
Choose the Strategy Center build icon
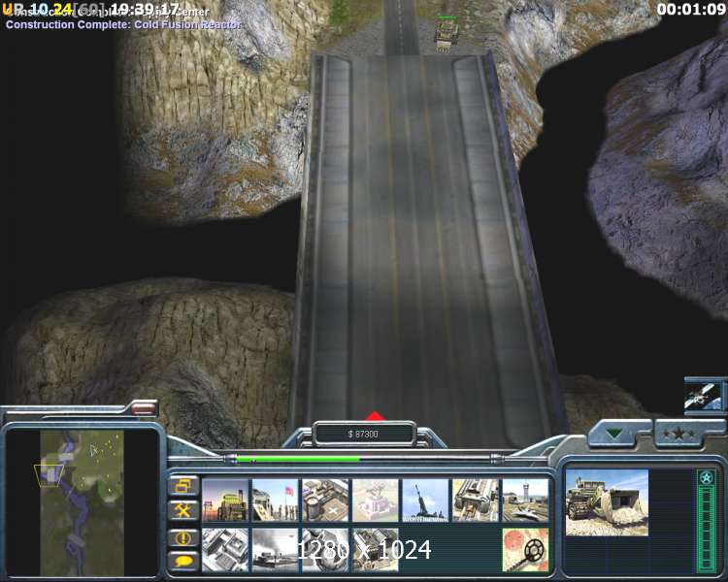click(x=225, y=550)
